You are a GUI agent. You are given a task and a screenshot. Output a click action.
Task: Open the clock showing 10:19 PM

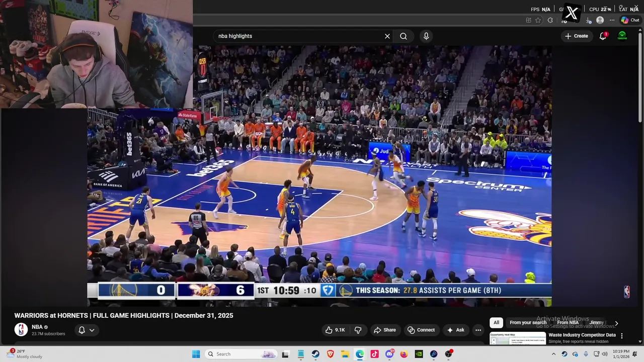(x=621, y=354)
